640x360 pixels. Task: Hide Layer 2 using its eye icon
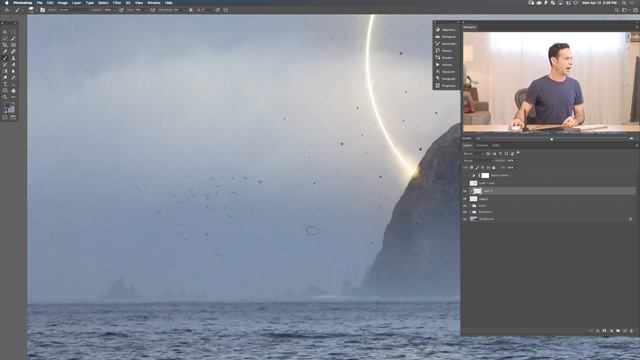pyautogui.click(x=465, y=199)
